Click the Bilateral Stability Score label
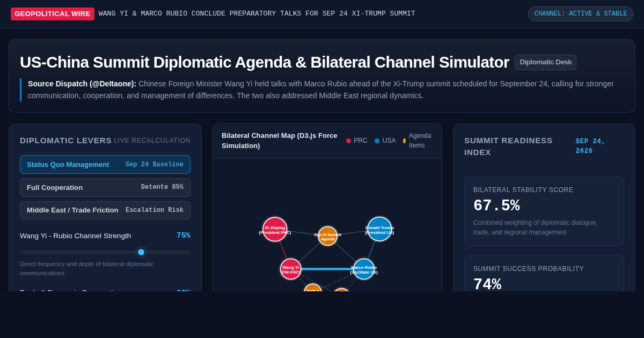Viewport: 644px width, 338px height. pyautogui.click(x=523, y=190)
